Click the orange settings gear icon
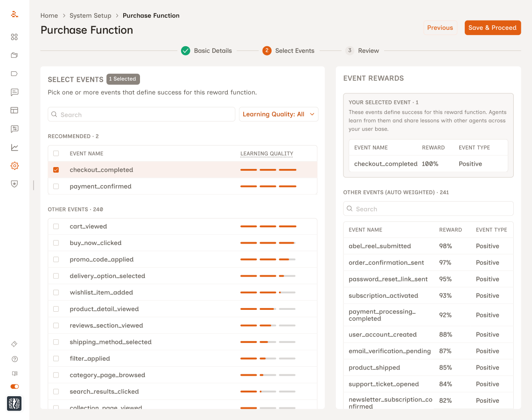This screenshot has height=420, width=532. [14, 166]
